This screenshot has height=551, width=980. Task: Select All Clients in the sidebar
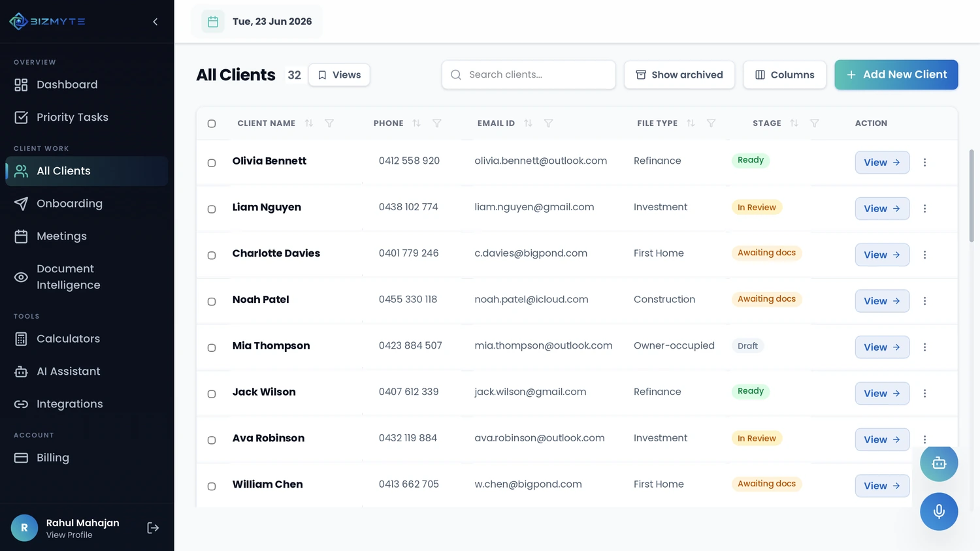tap(87, 171)
